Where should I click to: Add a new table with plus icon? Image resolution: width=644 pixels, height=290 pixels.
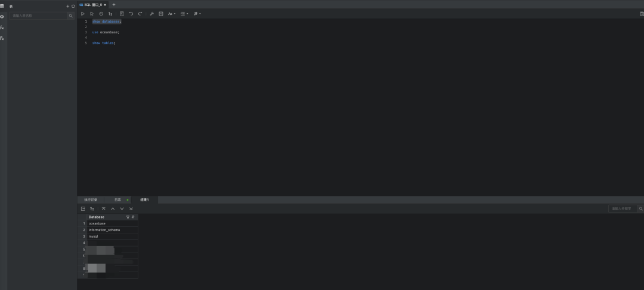[x=68, y=6]
